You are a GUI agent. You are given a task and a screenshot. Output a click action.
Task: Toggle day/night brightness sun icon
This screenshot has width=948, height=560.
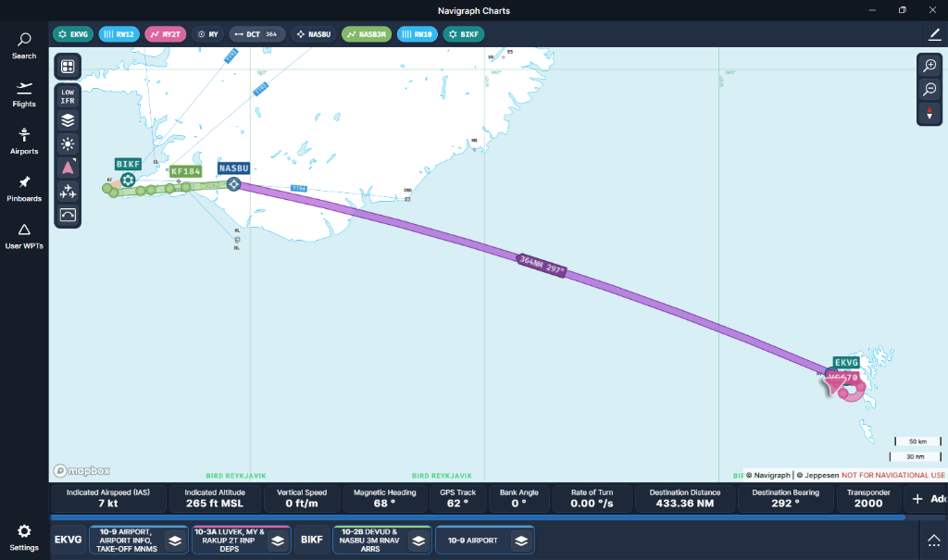(x=68, y=143)
